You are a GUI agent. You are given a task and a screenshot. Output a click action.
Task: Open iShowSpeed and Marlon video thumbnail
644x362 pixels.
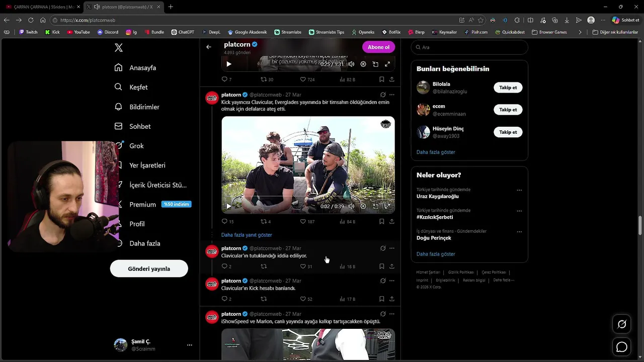click(x=308, y=344)
